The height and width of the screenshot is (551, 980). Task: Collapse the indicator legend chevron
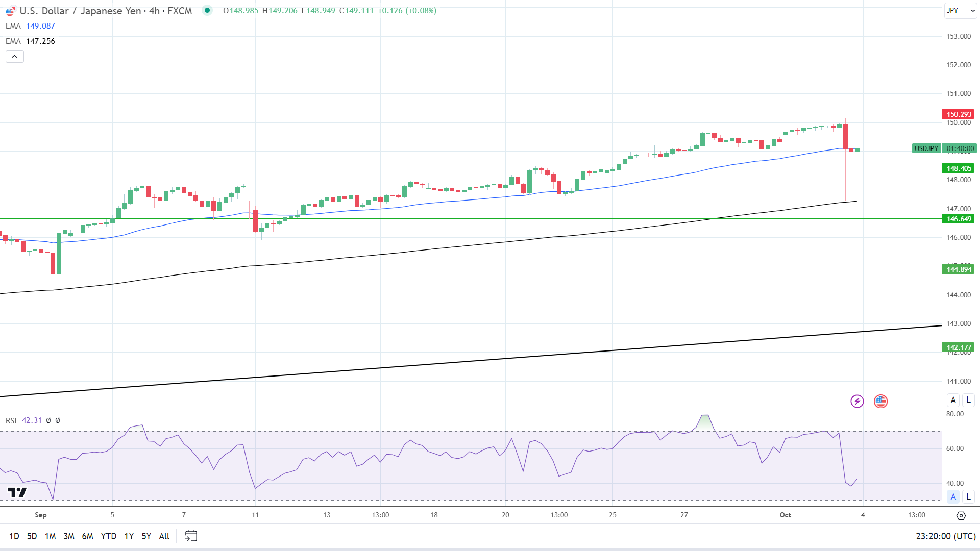point(15,57)
